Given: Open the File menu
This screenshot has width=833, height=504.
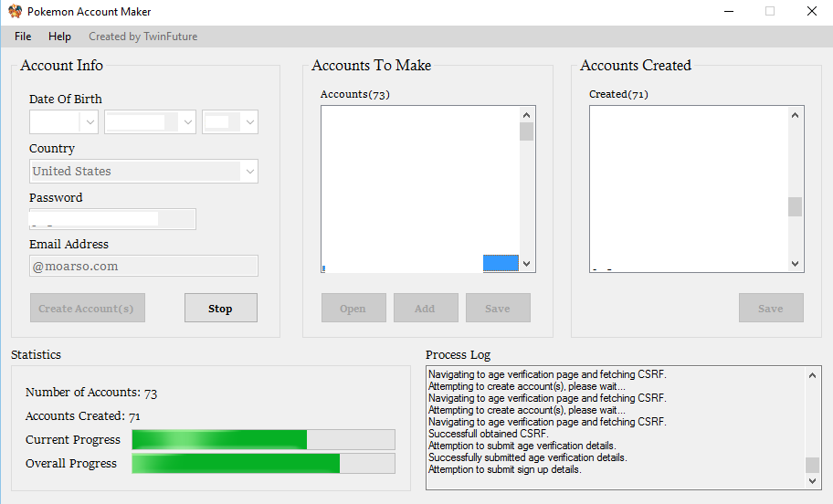Looking at the screenshot, I should pyautogui.click(x=23, y=37).
